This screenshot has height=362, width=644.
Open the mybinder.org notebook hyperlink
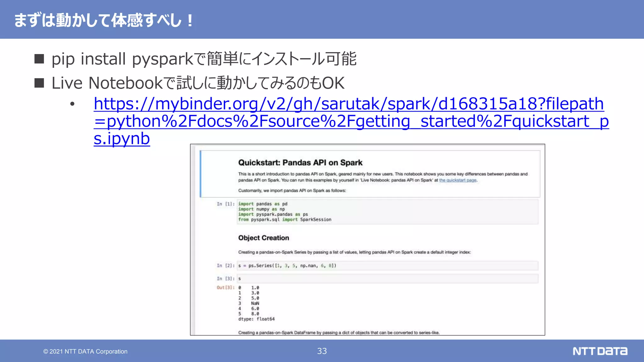348,104
